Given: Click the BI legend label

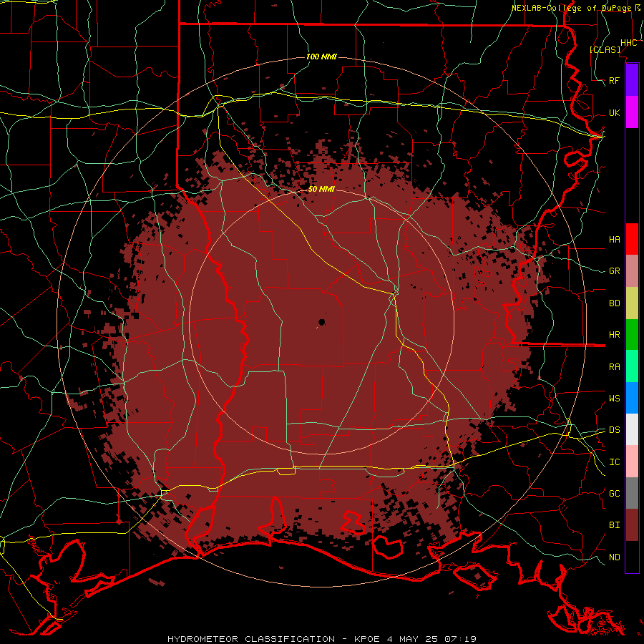Looking at the screenshot, I should 615,525.
